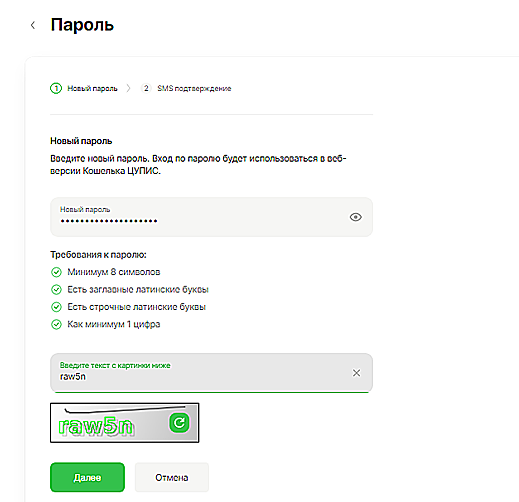
Task: Click the Отмена button
Action: 172,477
